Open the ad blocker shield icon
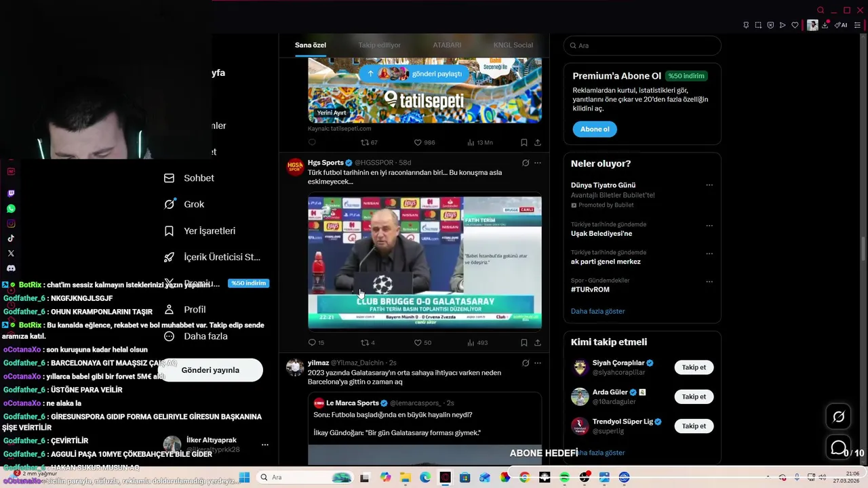Image resolution: width=868 pixels, height=488 pixels. 770,25
